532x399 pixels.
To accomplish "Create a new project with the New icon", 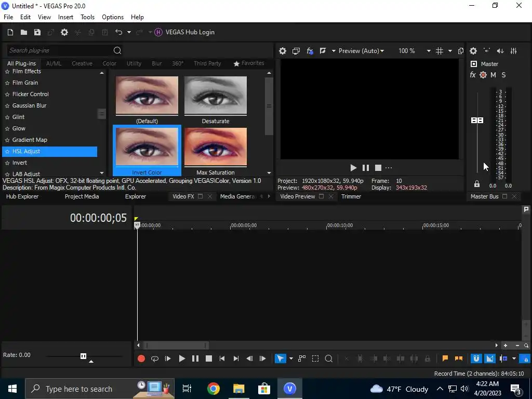I will coord(10,32).
